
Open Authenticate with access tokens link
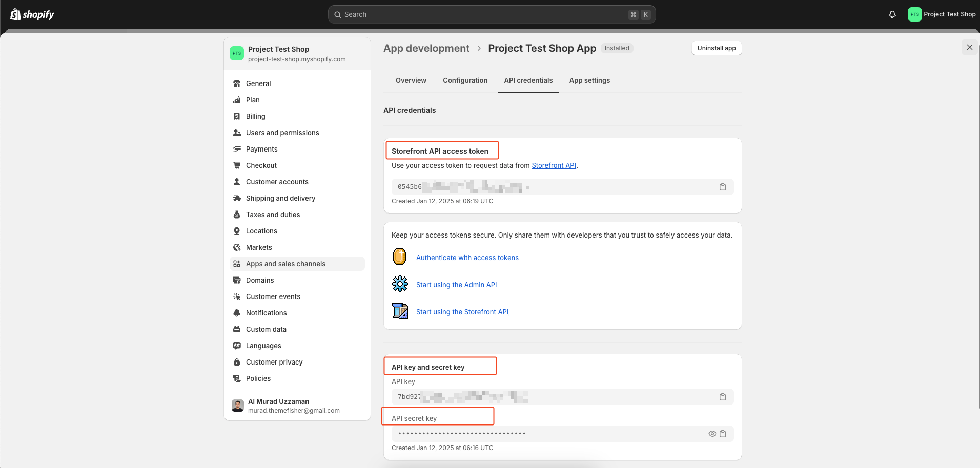click(x=467, y=258)
